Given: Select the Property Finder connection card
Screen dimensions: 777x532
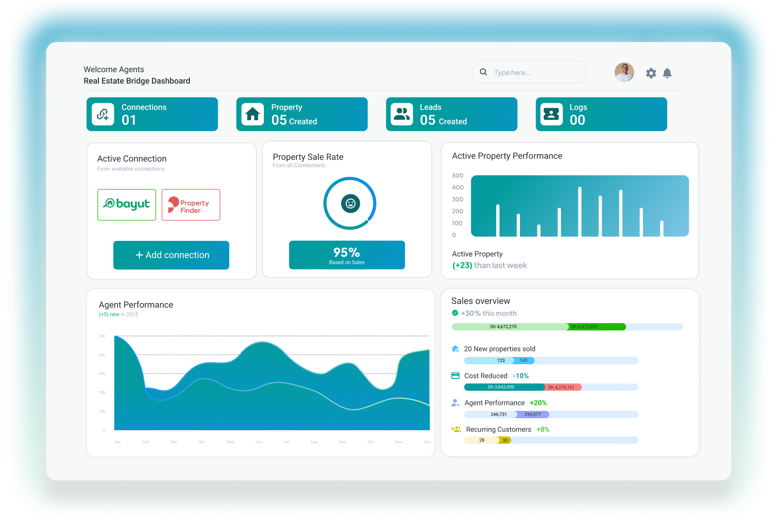Looking at the screenshot, I should 191,205.
